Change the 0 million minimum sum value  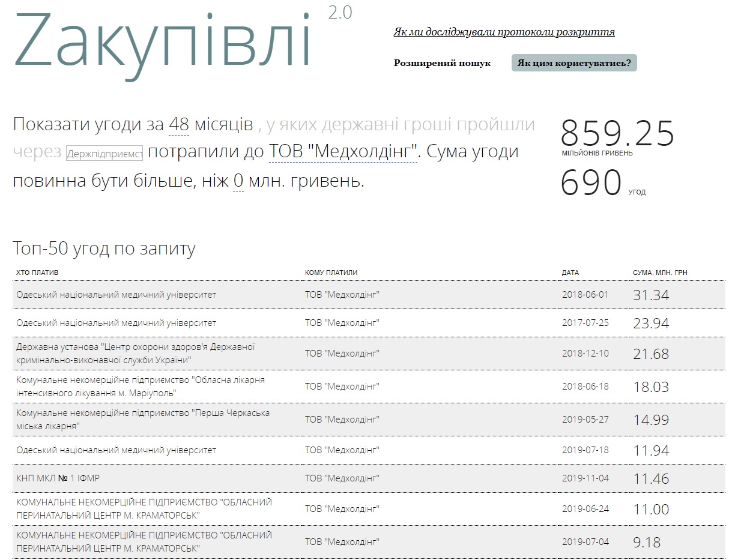238,181
